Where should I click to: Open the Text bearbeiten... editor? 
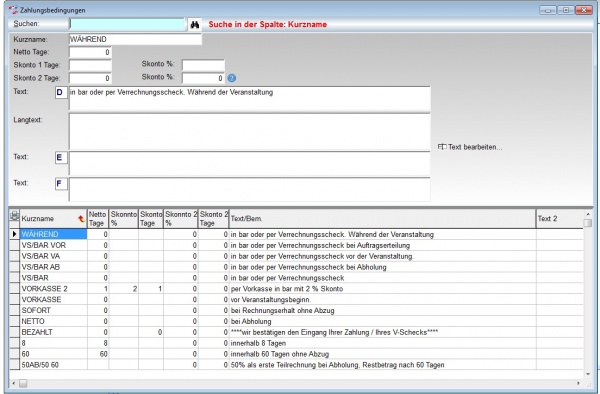tap(470, 147)
